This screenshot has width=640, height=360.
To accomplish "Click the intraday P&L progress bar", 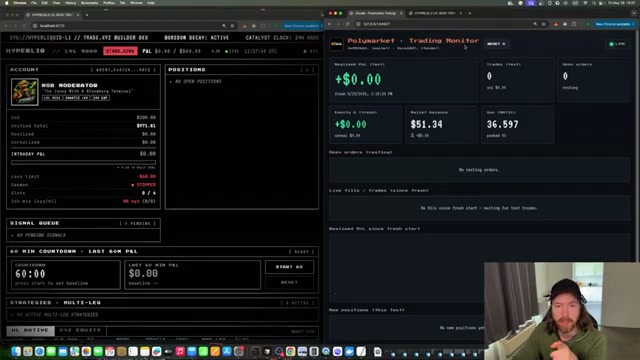I will pos(83,162).
